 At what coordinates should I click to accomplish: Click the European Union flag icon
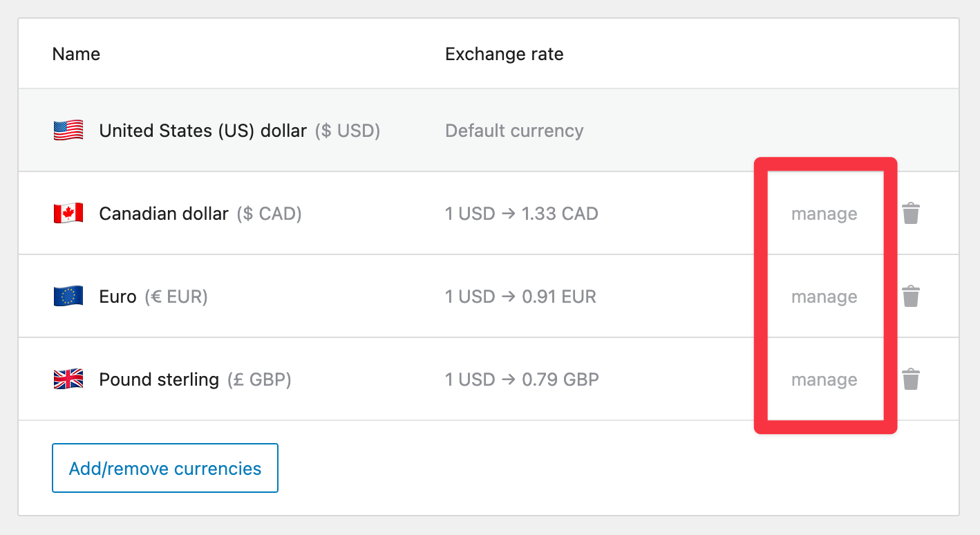(67, 296)
